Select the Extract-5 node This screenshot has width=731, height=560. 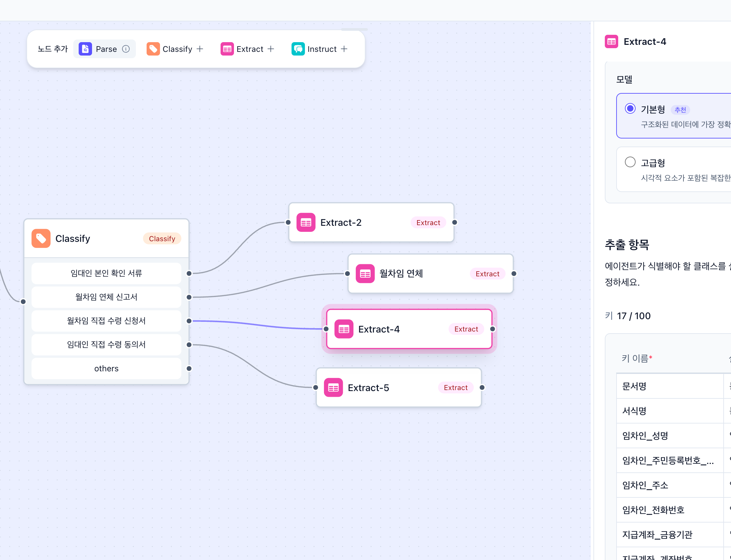click(x=399, y=388)
